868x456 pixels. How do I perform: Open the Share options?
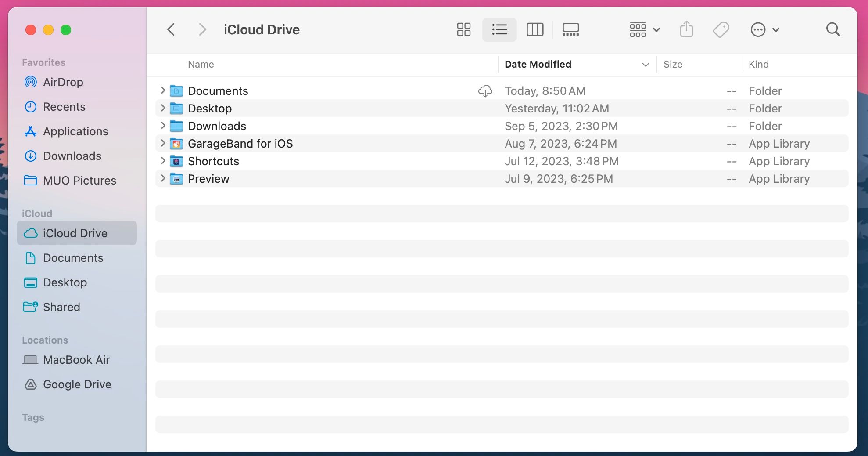686,29
